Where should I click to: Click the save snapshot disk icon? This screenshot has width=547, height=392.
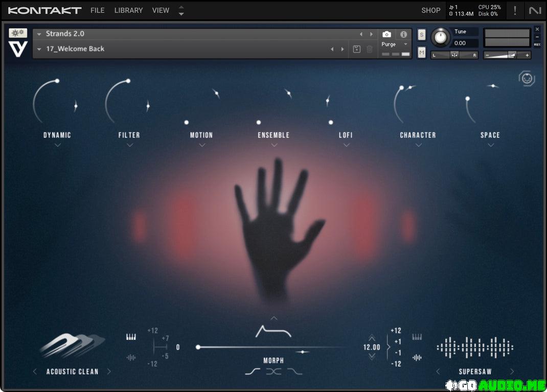coord(356,49)
